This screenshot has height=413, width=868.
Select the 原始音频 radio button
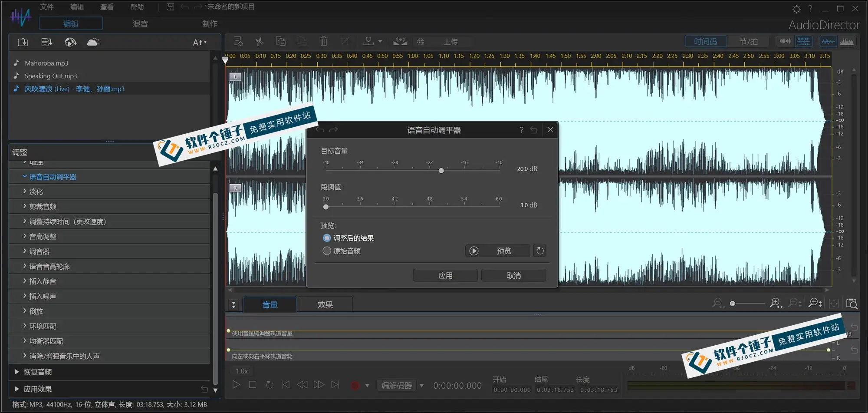pos(327,251)
